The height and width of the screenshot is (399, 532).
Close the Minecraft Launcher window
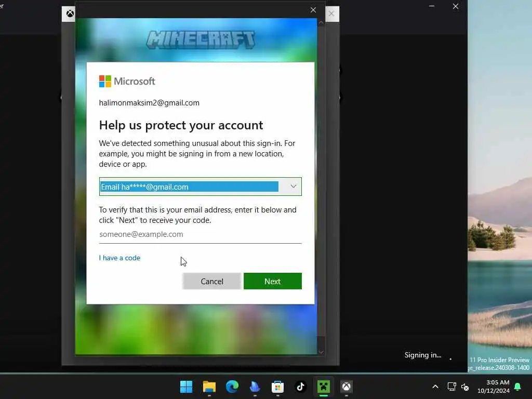point(456,6)
